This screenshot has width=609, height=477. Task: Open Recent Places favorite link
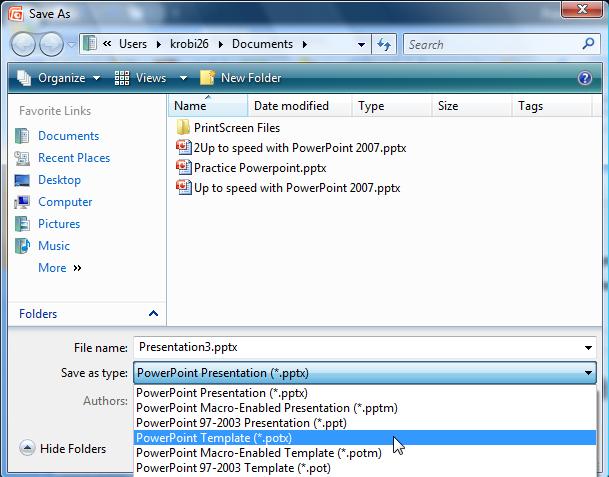tap(74, 158)
